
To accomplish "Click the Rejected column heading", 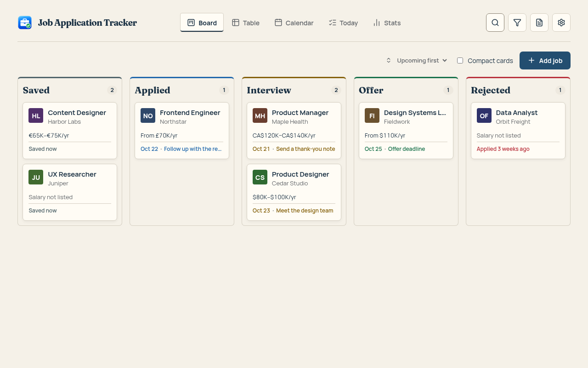I will pyautogui.click(x=491, y=90).
